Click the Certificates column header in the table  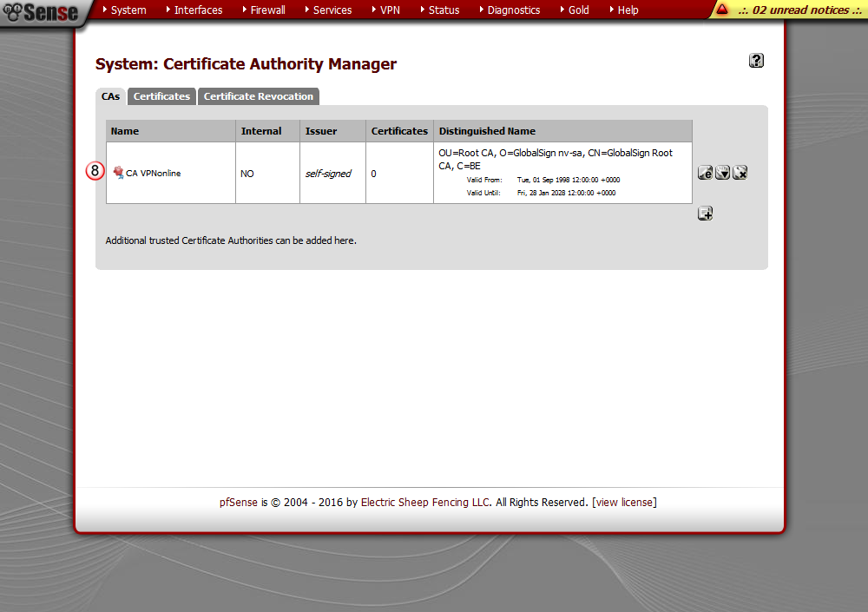tap(399, 131)
